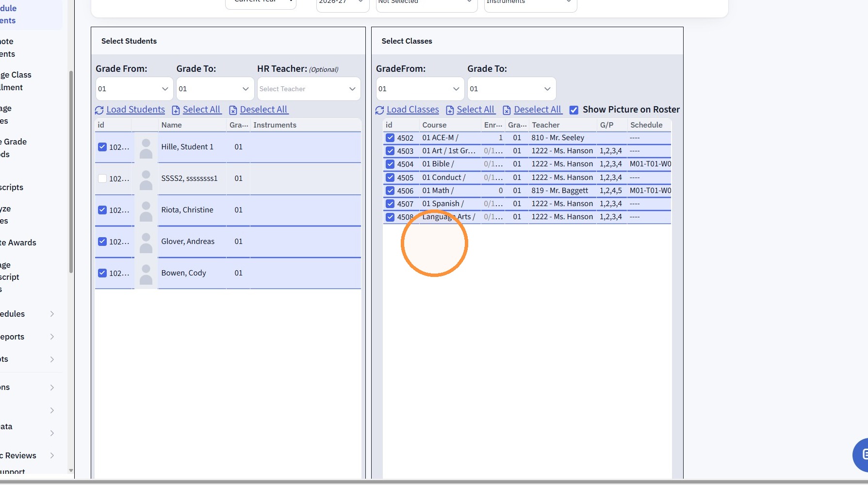868x485 pixels.
Task: Click Select All link for students
Action: pos(201,110)
